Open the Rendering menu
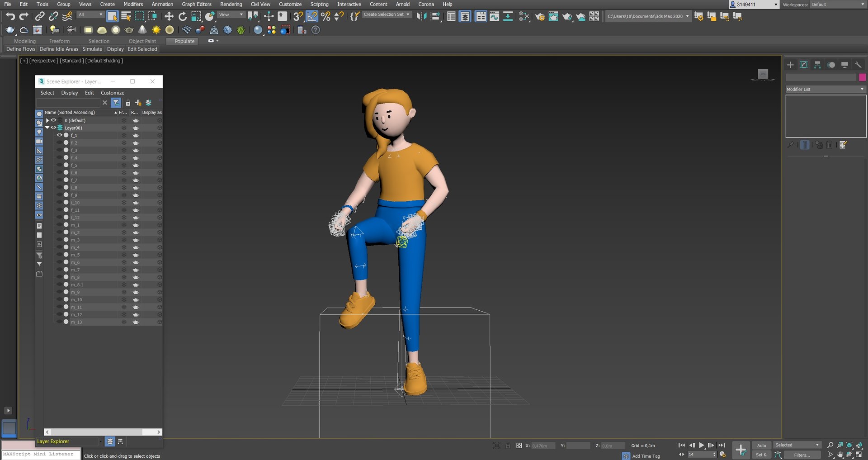 coord(231,4)
